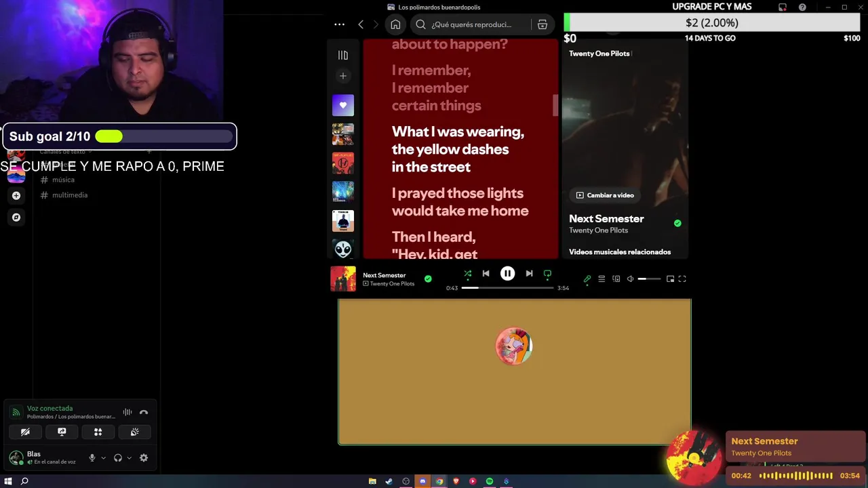Switch to Spotify taskbar icon

489,481
